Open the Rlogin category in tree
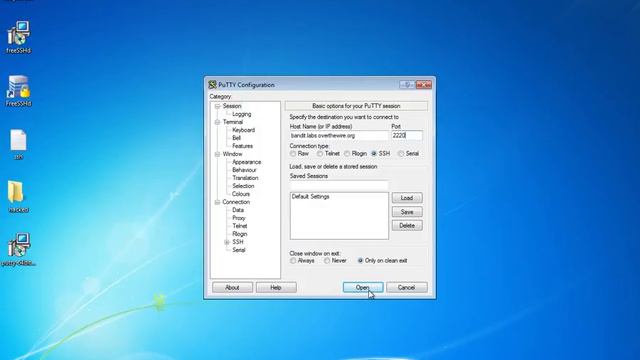 (240, 234)
